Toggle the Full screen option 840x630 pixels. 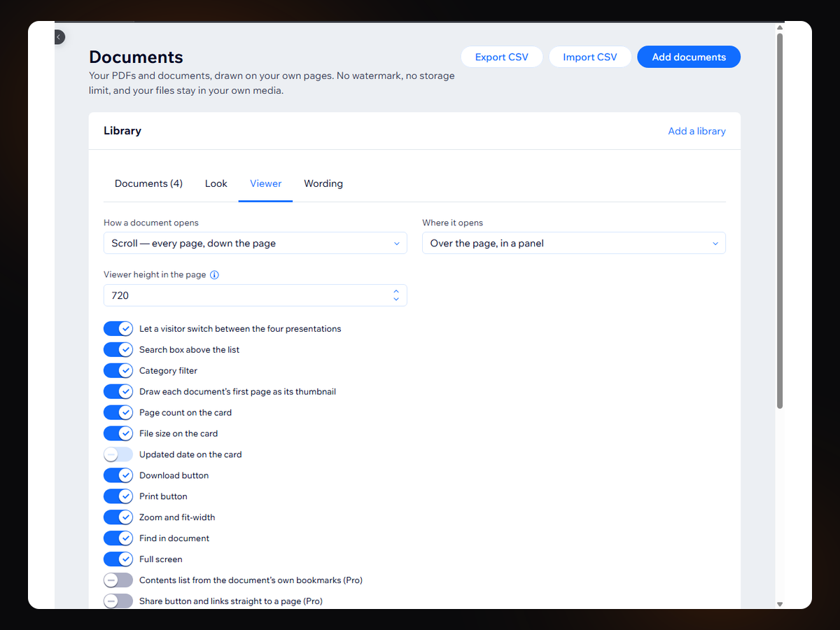pyautogui.click(x=118, y=560)
